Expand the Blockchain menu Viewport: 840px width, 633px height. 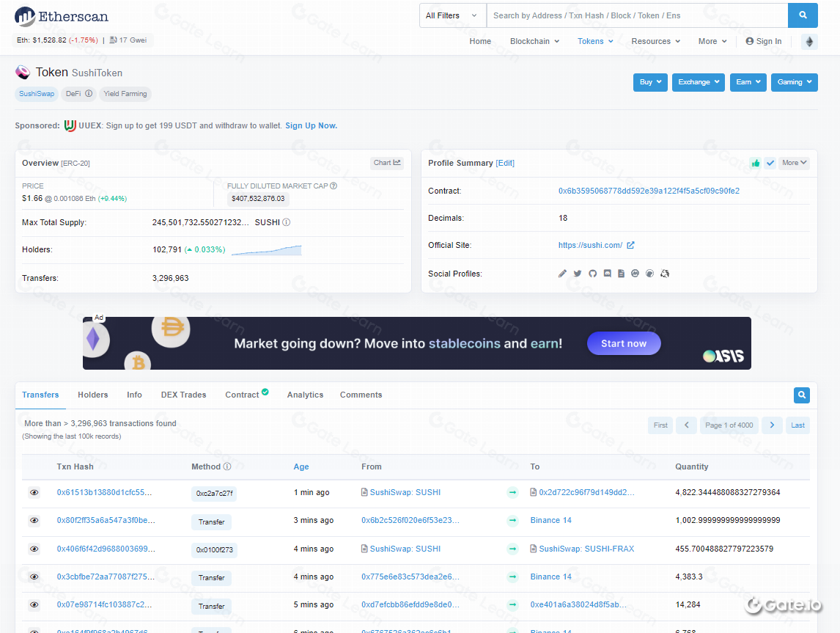[534, 41]
